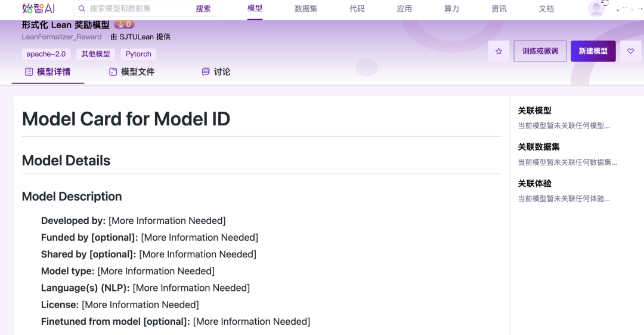Click the 关联数据集 sidebar heading
Viewport: 644px width, 335px height.
coord(538,147)
